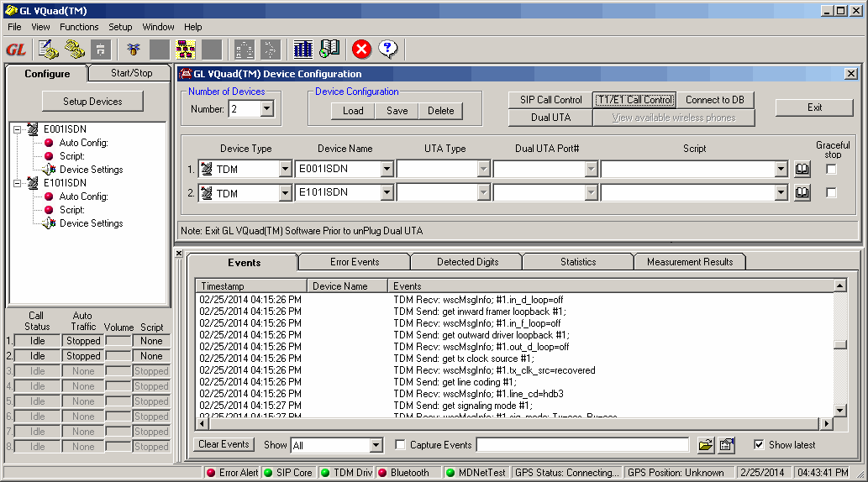
Task: Click the Dual UTA button
Action: pyautogui.click(x=551, y=118)
